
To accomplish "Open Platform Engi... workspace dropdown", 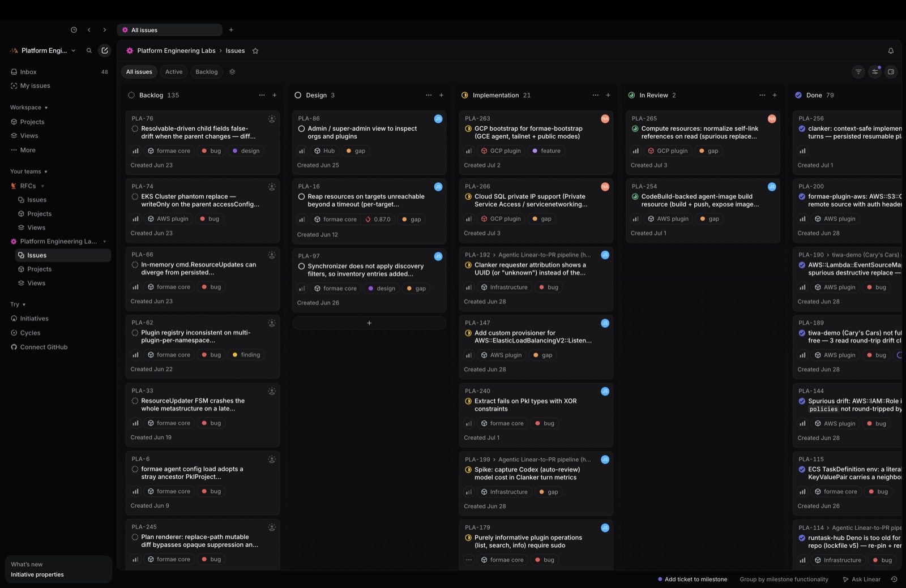I will coord(43,50).
